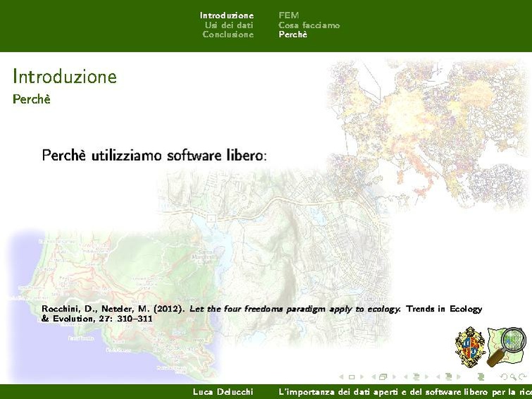This screenshot has height=399, width=532.
Task: Go to previous slide arrow
Action: click(341, 376)
